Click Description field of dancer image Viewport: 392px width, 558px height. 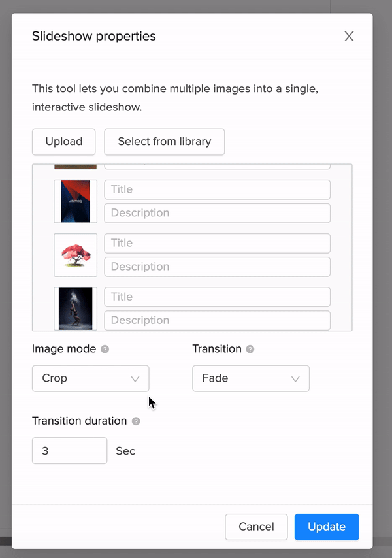point(217,320)
